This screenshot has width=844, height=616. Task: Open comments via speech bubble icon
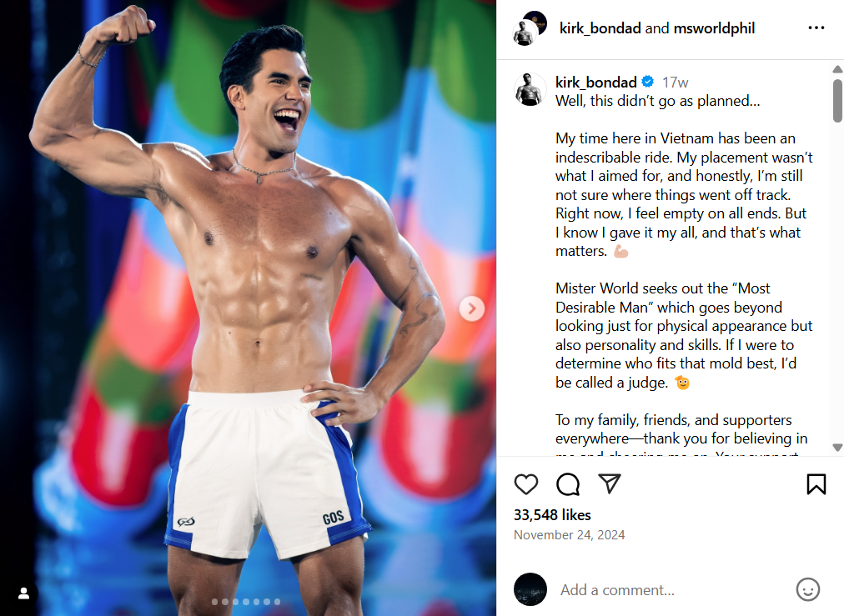click(x=568, y=484)
